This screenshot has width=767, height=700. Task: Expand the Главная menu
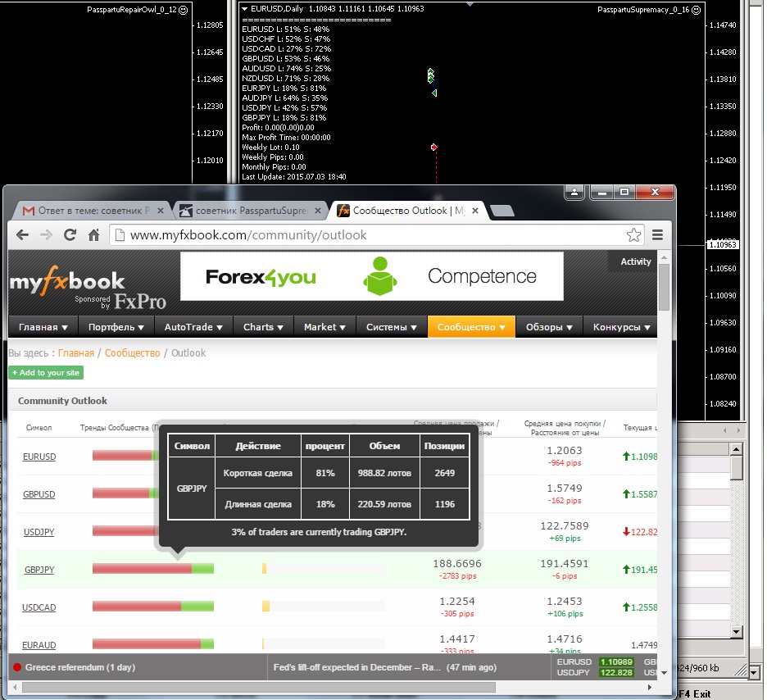tap(43, 327)
